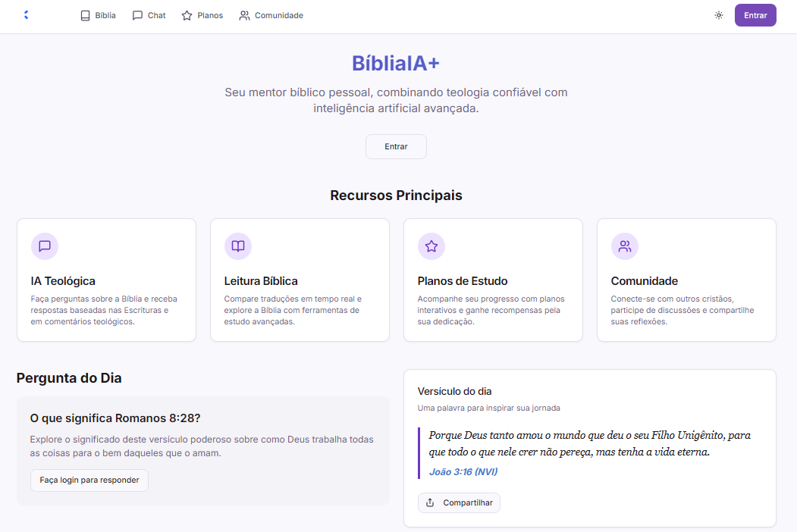The width and height of the screenshot is (797, 532).
Task: Click Faça login para responder button
Action: (x=89, y=480)
